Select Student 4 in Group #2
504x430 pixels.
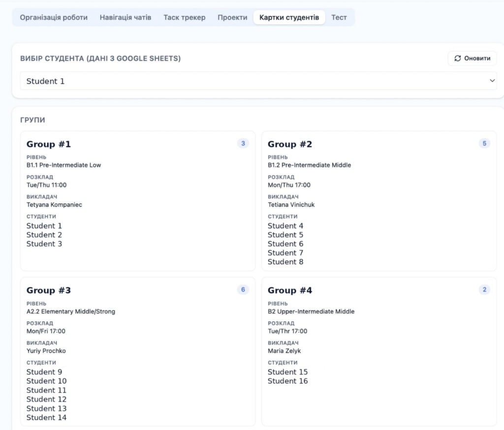pyautogui.click(x=285, y=226)
